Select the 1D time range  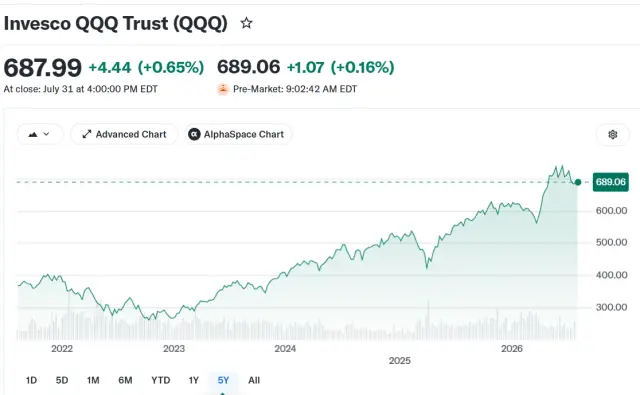[x=31, y=380]
